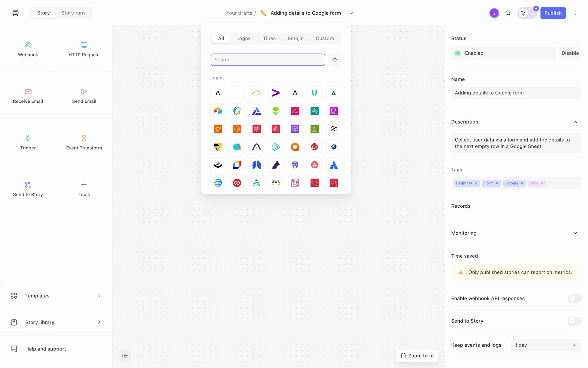Switch to the Emojis tab

[x=295, y=38]
